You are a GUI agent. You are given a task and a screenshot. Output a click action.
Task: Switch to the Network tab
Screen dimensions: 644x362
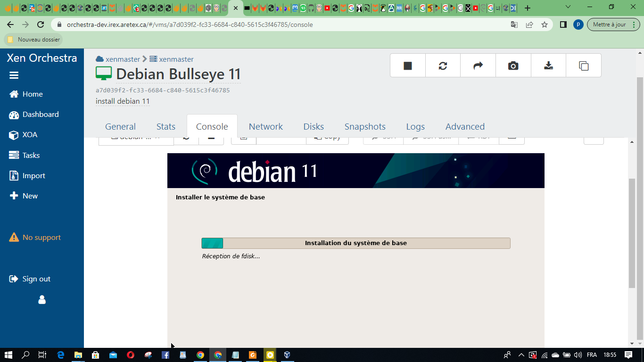point(266,126)
